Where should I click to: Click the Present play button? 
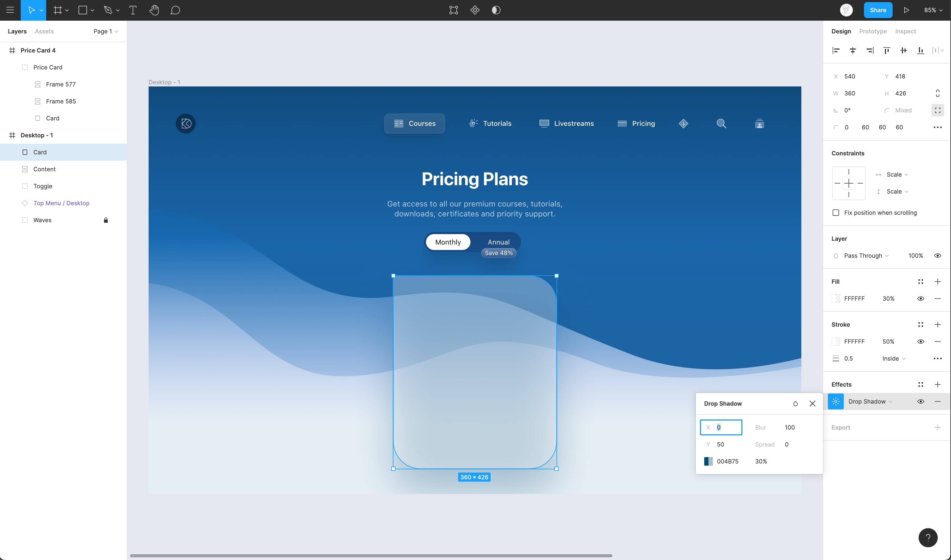[906, 10]
